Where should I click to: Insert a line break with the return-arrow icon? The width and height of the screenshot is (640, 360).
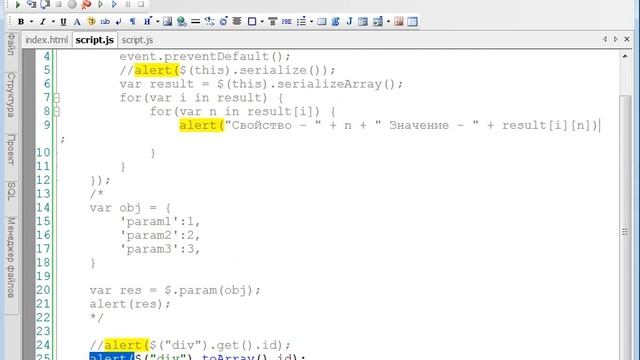click(119, 22)
